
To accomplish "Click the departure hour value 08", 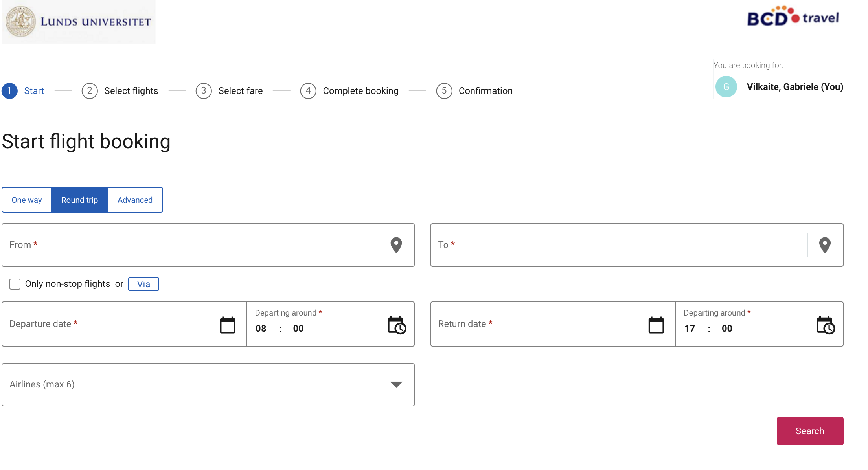I will coord(261,329).
